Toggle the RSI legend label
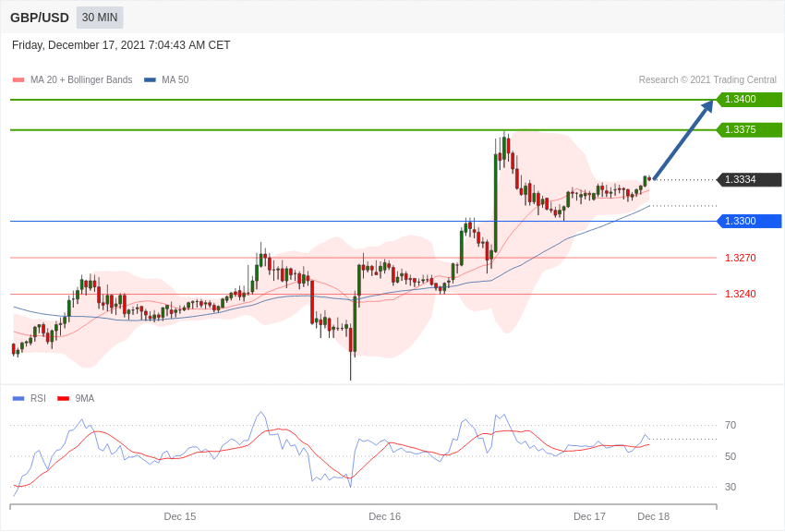785x532 pixels. click(38, 398)
